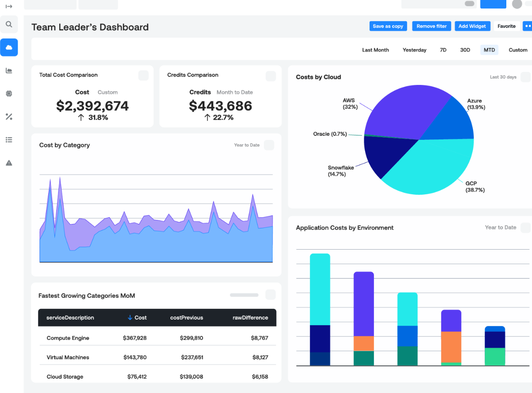Enable the Cost by Category widget toggle
The image size is (532, 393).
tap(269, 145)
